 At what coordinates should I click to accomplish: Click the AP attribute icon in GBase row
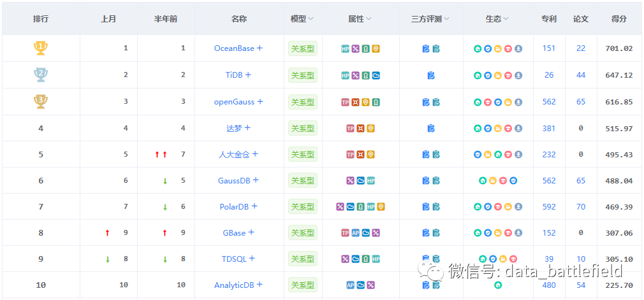tap(356, 233)
